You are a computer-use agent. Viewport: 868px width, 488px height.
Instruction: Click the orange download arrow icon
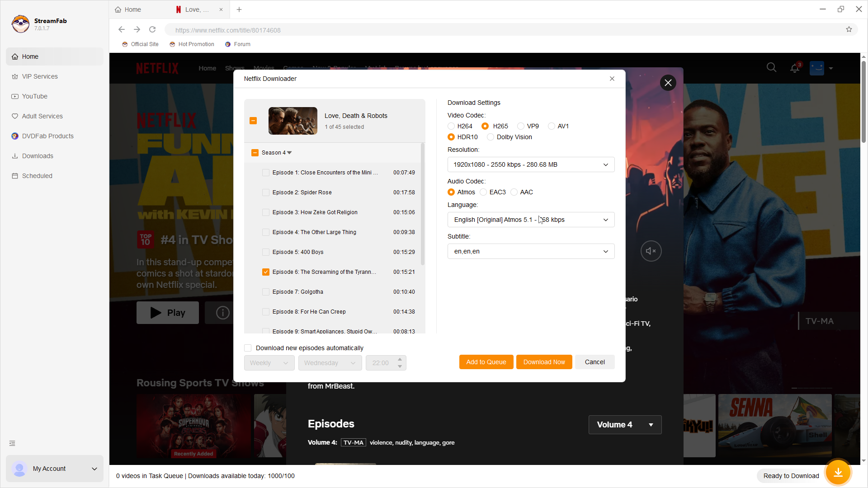(838, 472)
